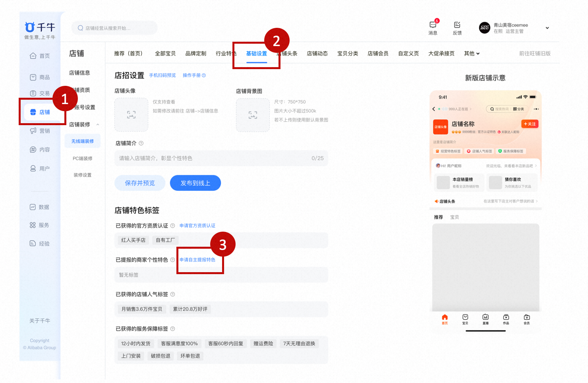Screen dimensions: 588x383
Task: Click the +关注 button in phone preview
Action: pos(530,124)
